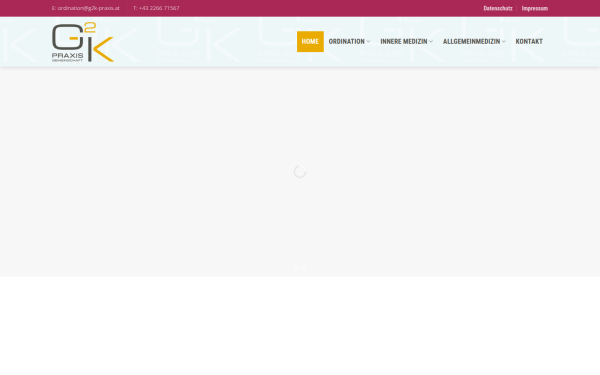Expand the Innere Medizin dropdown arrow
This screenshot has height=375, width=600.
click(x=431, y=42)
